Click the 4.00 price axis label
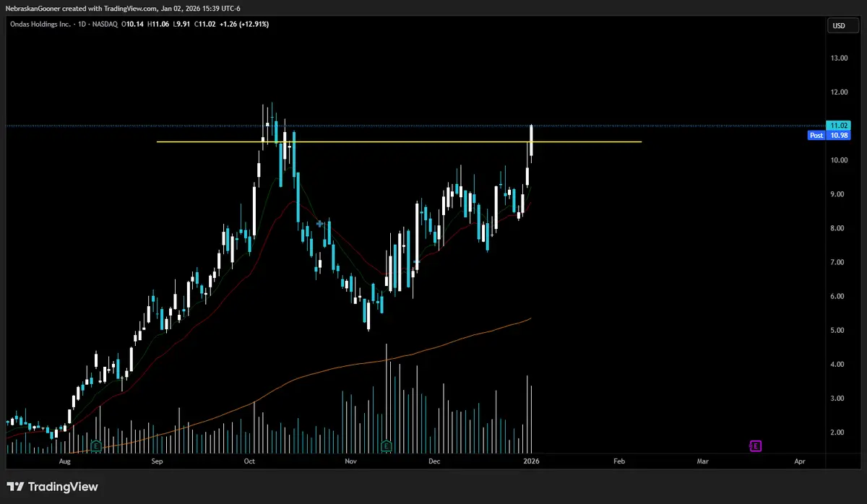Image resolution: width=867 pixels, height=504 pixels. (x=838, y=364)
